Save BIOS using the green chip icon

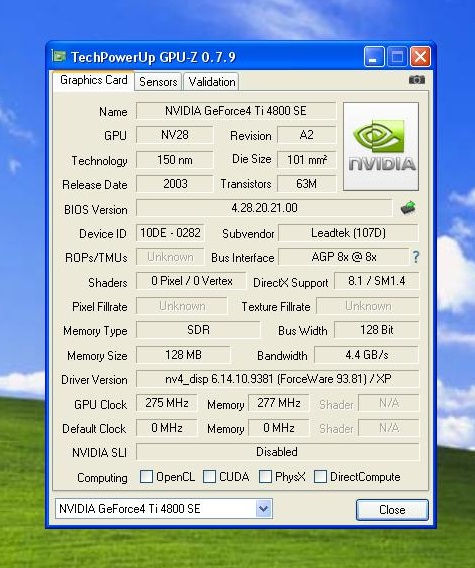click(x=408, y=208)
